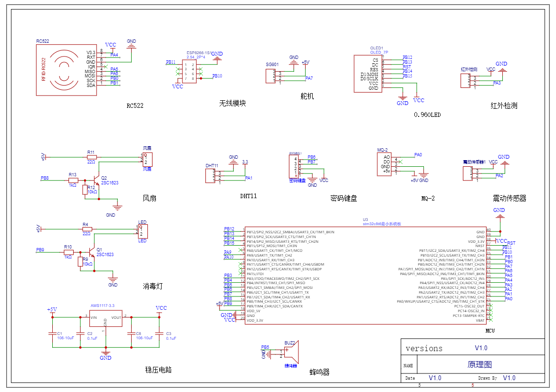556x392 pixels.
Task: Click the 无线模块 section title
Action: pyautogui.click(x=232, y=103)
